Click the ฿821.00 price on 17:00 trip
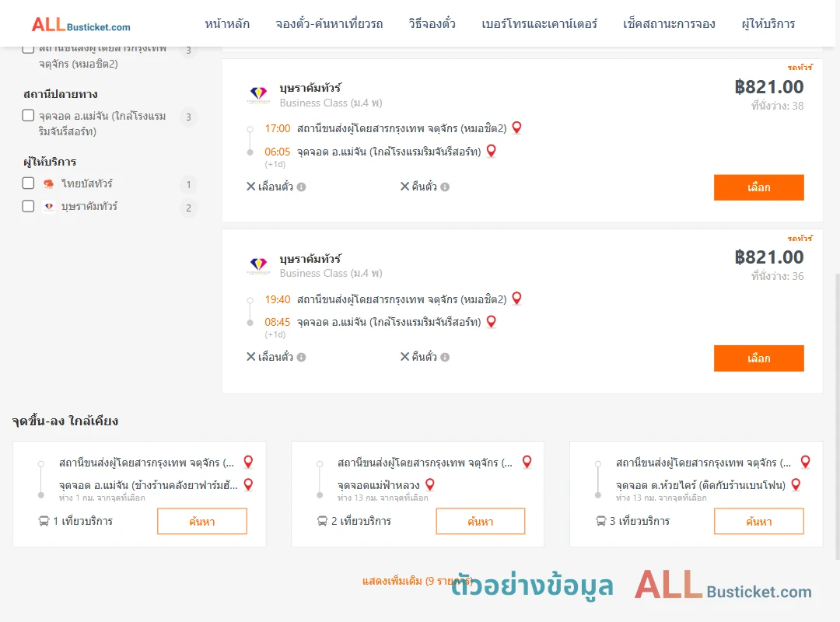Image resolution: width=840 pixels, height=622 pixels. tap(768, 87)
